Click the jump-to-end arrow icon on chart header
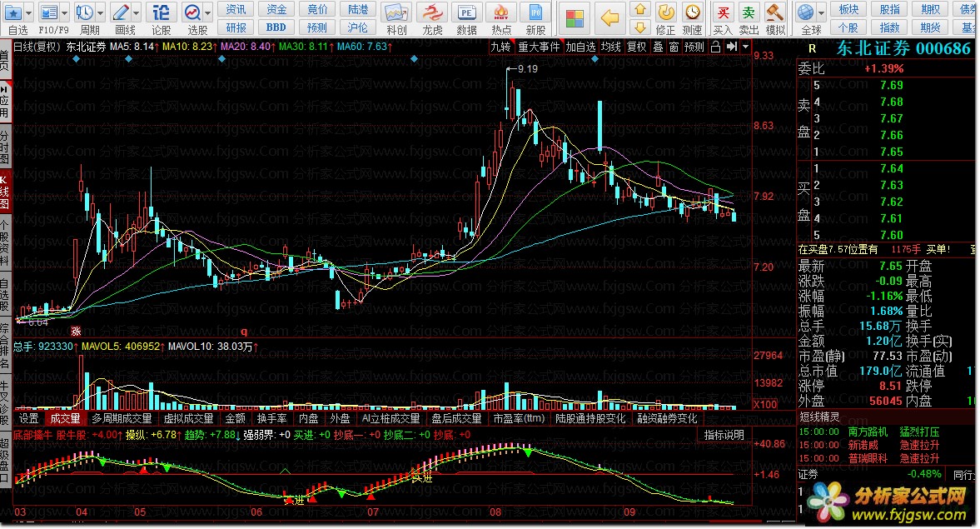 (x=731, y=47)
